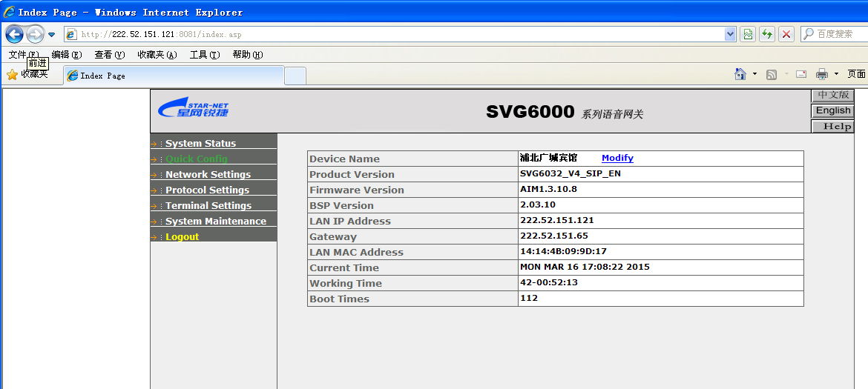The image size is (868, 389).
Task: Click the Modify device name link
Action: [x=617, y=158]
